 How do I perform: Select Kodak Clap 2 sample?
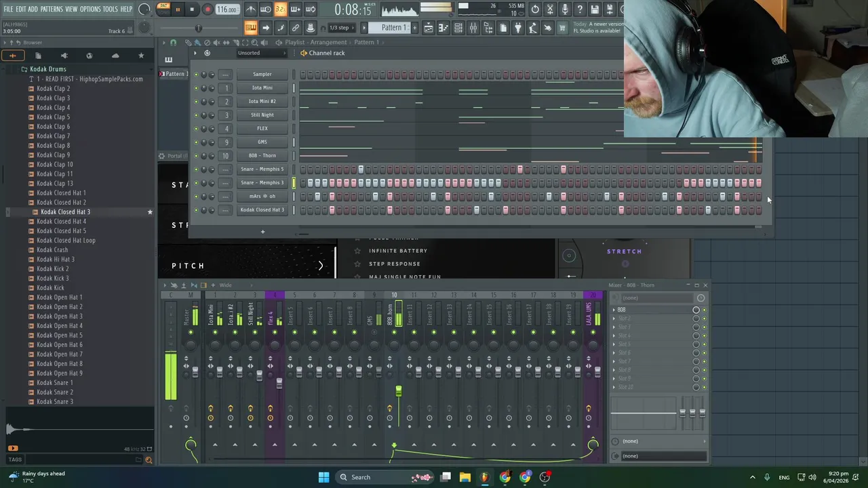tap(53, 88)
